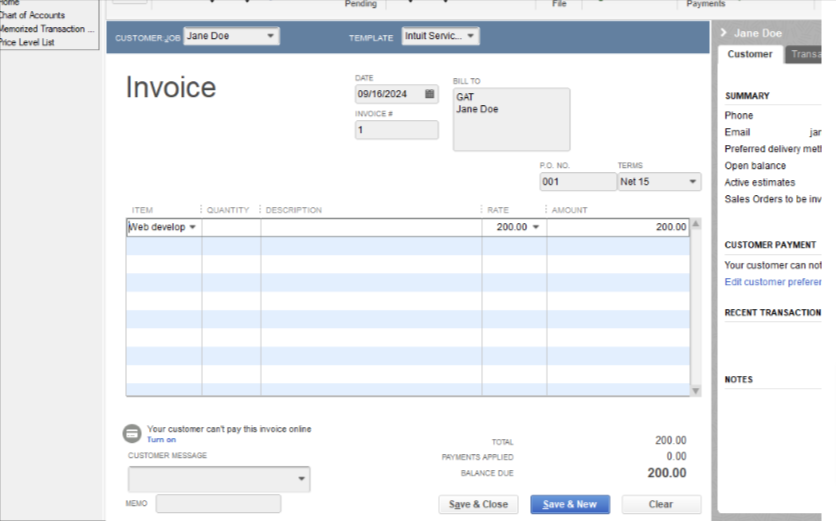Open the Rate dropdown arrow
The width and height of the screenshot is (836, 521).
click(536, 227)
